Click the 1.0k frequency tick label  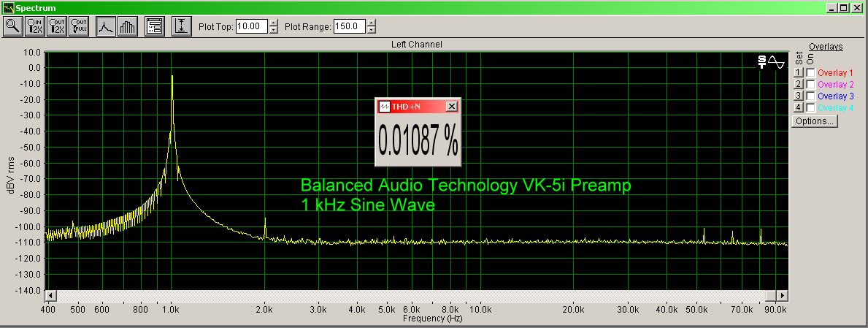pyautogui.click(x=172, y=310)
